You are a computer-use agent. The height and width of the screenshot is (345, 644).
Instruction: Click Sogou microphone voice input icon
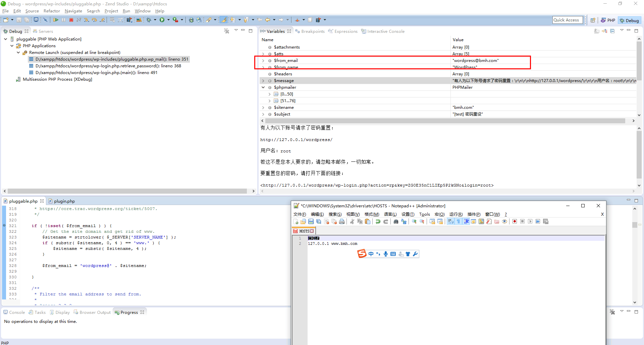click(386, 254)
